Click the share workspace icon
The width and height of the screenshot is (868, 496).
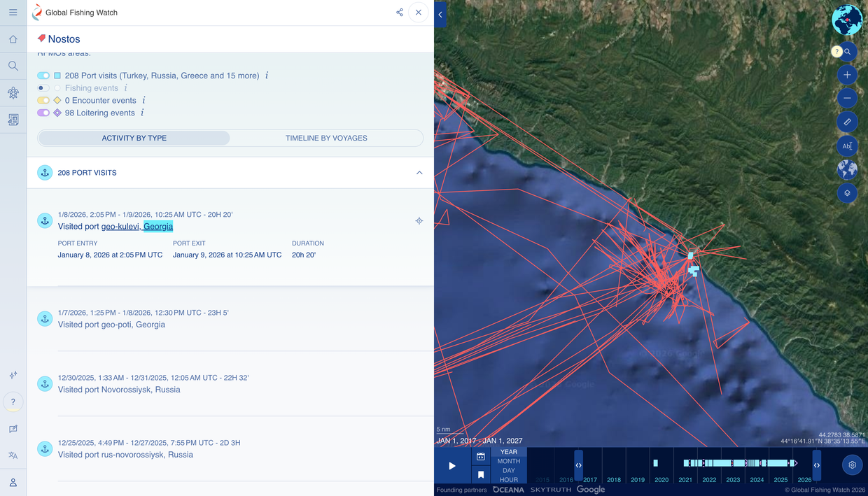coord(399,13)
